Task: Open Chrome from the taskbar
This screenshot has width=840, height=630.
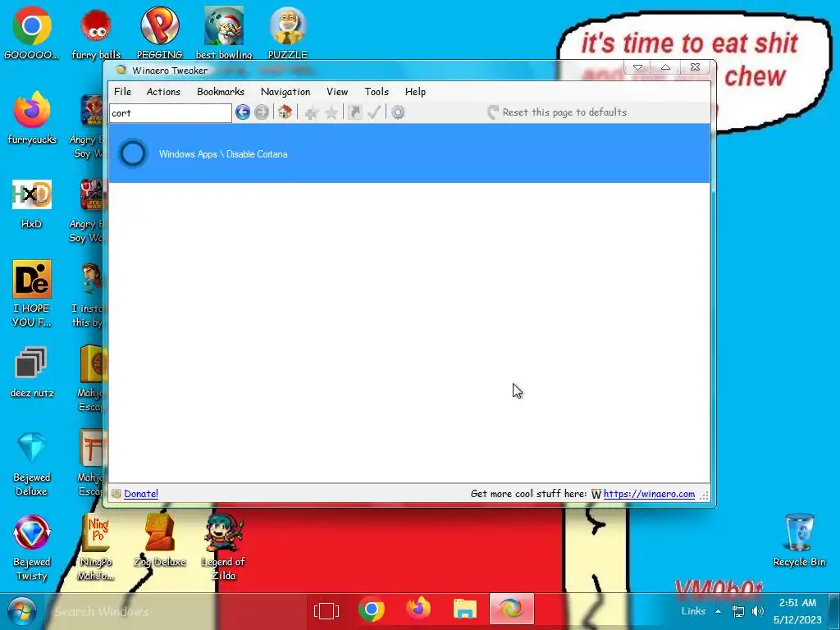Action: tap(372, 610)
